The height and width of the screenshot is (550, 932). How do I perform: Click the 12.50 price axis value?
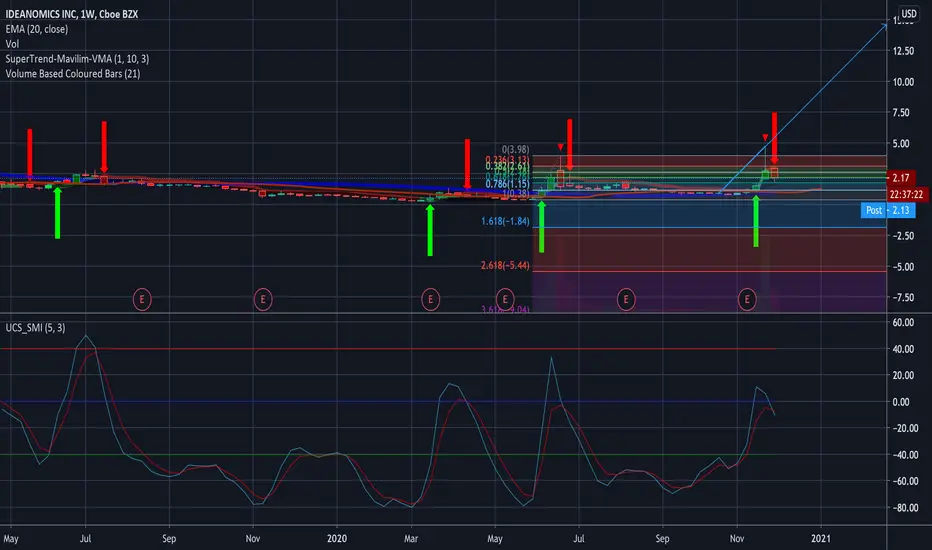pos(903,51)
